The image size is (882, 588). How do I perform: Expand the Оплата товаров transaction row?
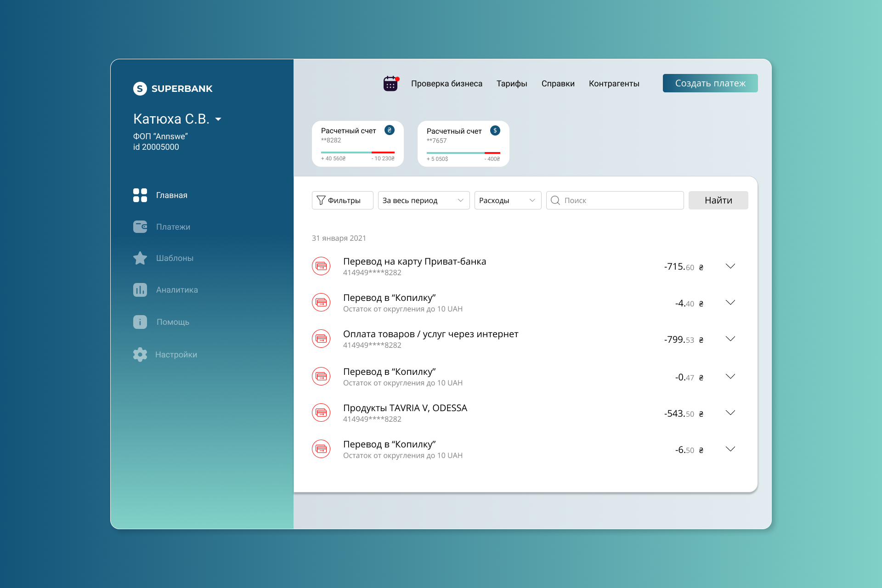pyautogui.click(x=730, y=339)
